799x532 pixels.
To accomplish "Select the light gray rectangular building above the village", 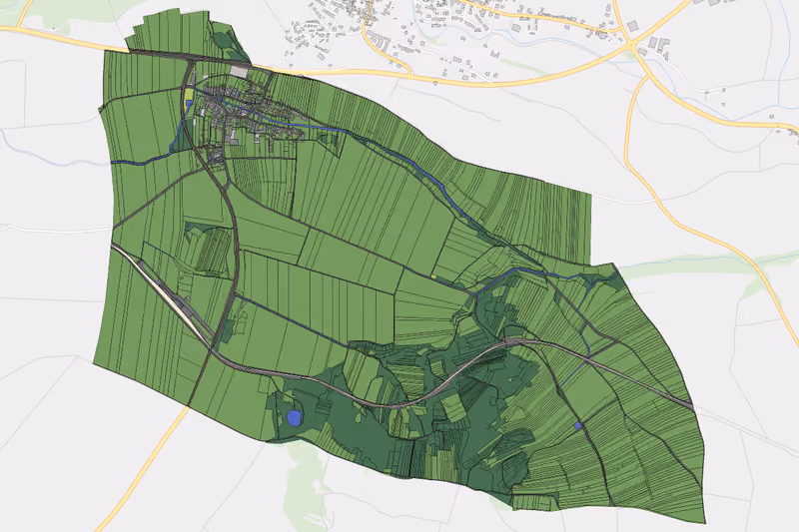I will 239,72.
